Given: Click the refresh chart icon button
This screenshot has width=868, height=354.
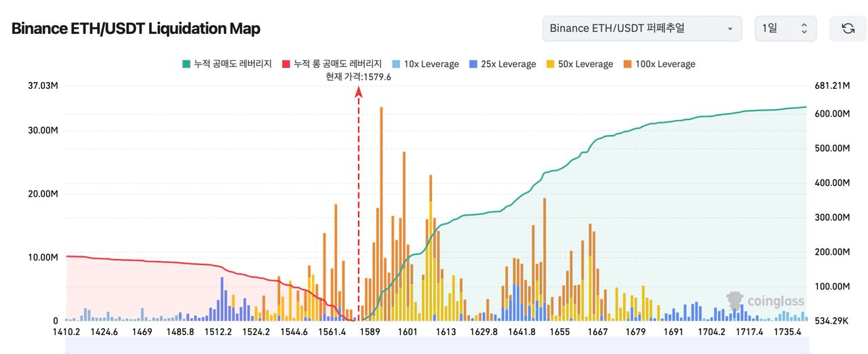Looking at the screenshot, I should point(848,28).
